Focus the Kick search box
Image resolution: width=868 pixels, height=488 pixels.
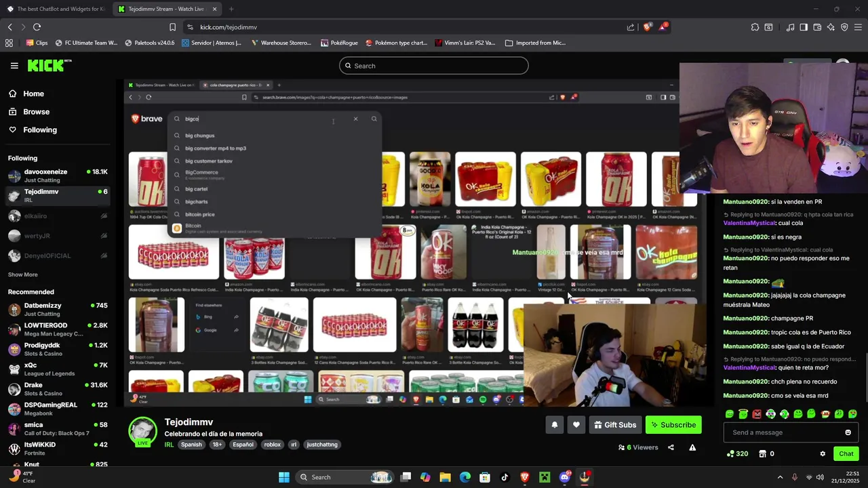[434, 66]
